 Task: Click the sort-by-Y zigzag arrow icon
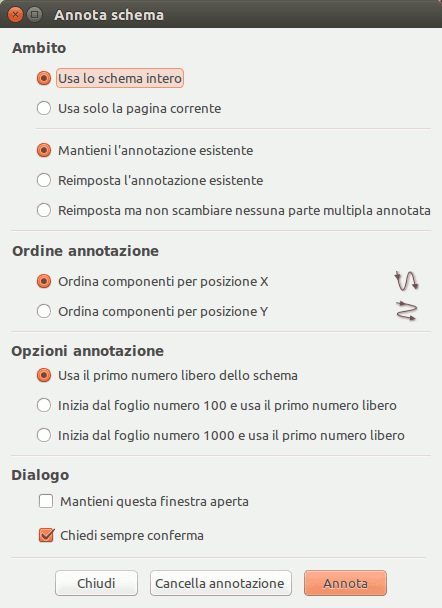(406, 311)
